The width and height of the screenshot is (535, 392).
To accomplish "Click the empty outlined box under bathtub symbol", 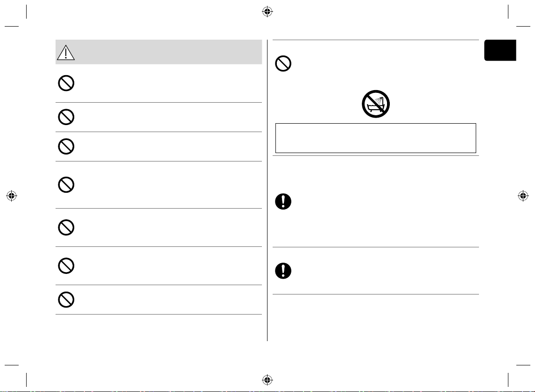I will [376, 138].
